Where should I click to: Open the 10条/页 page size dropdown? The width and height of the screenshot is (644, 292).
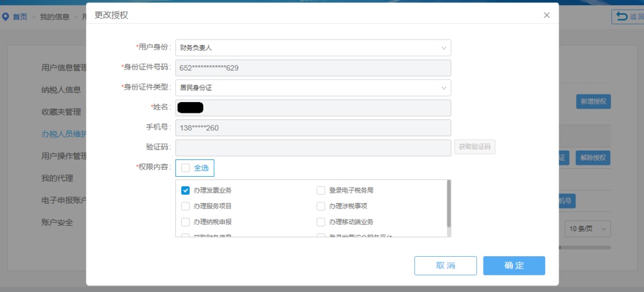pyautogui.click(x=588, y=229)
